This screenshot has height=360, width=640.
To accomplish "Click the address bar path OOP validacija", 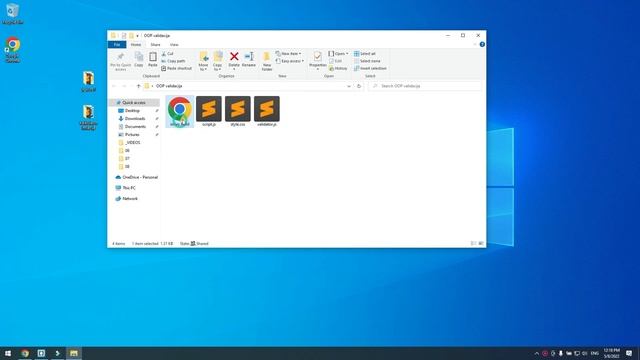I will (x=169, y=86).
